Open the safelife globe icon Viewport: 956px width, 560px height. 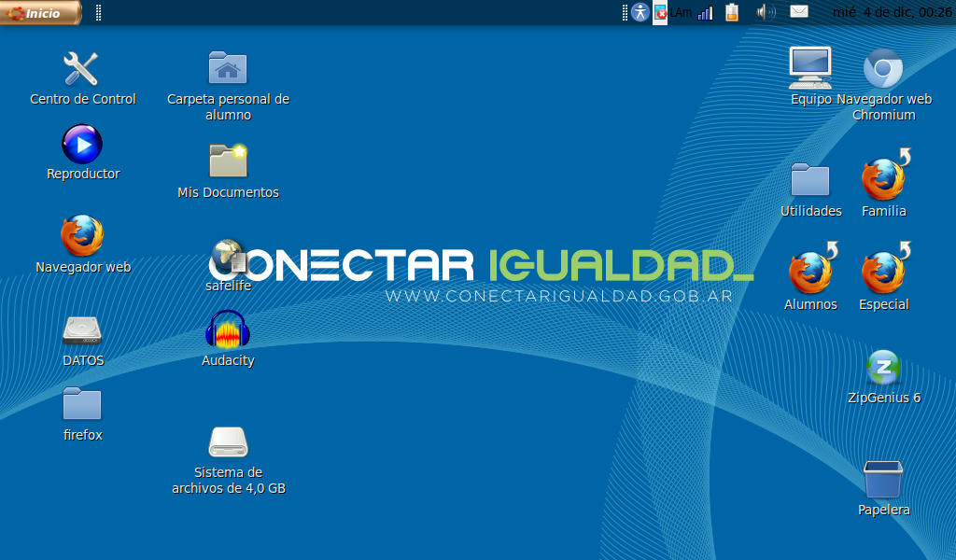pos(229,256)
